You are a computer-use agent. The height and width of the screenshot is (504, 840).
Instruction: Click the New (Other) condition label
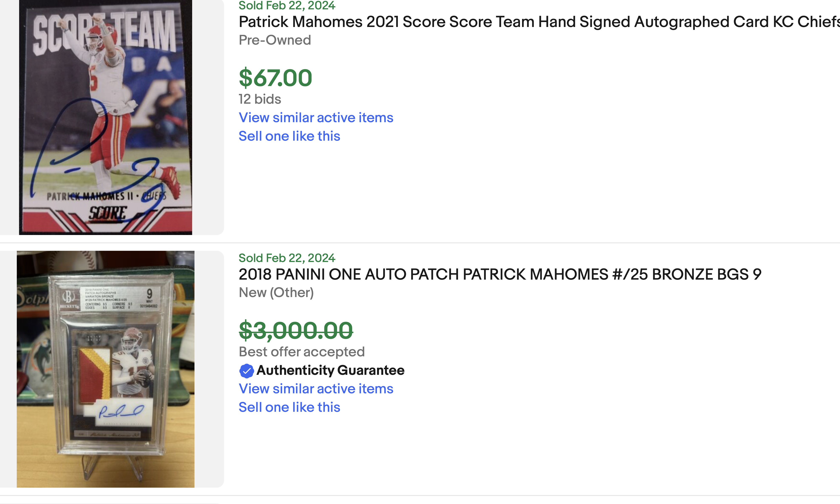[x=276, y=292]
